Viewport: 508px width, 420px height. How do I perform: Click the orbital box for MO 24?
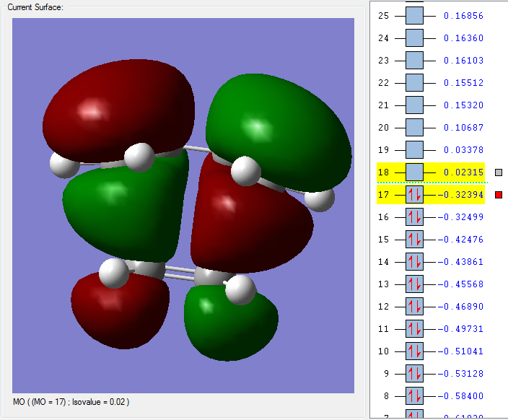point(414,38)
